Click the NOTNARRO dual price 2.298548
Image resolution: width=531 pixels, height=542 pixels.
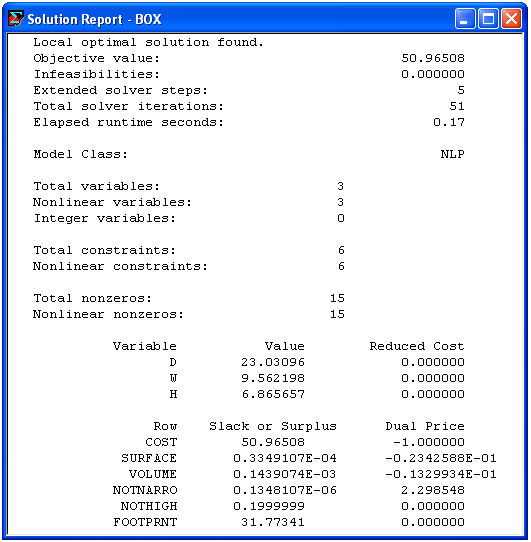[x=433, y=490]
